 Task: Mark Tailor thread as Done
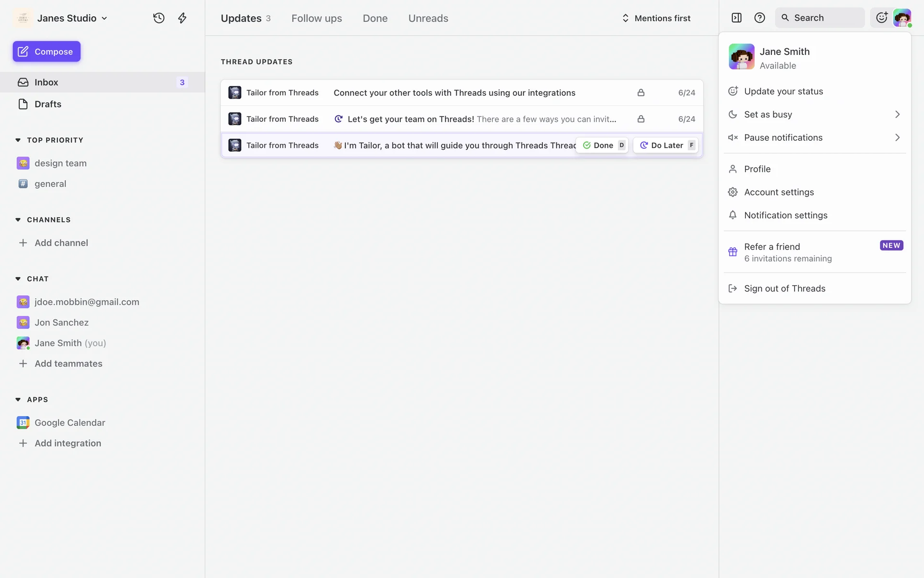coord(602,145)
